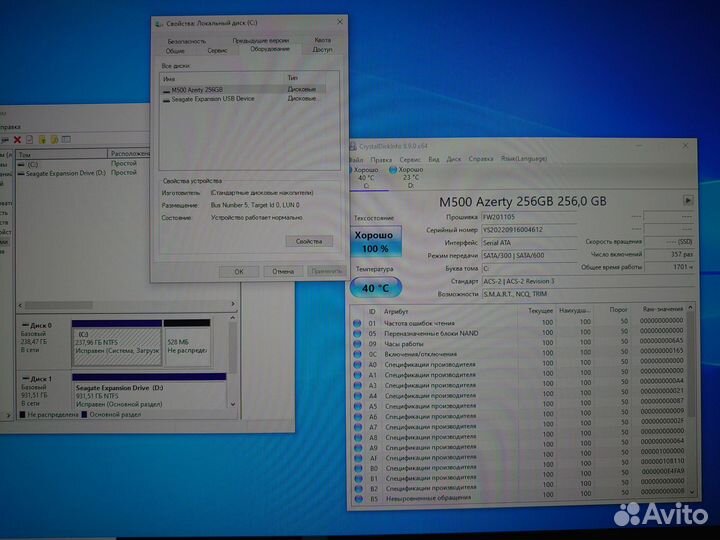
Task: Click the properties page icon in Disk Management toolbar
Action: point(29,140)
